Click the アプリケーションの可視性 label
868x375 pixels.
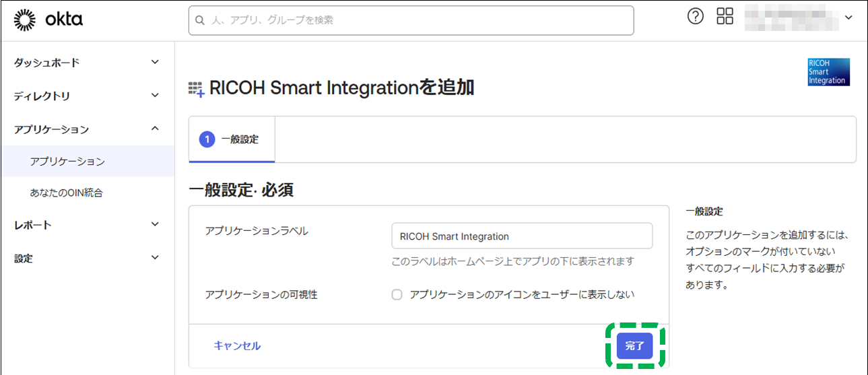click(261, 294)
